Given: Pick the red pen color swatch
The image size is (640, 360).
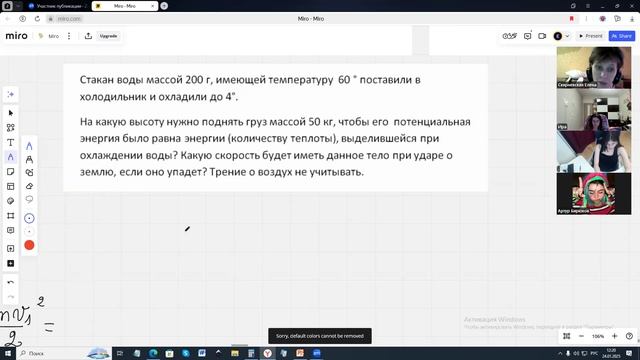Looking at the screenshot, I should tap(29, 245).
